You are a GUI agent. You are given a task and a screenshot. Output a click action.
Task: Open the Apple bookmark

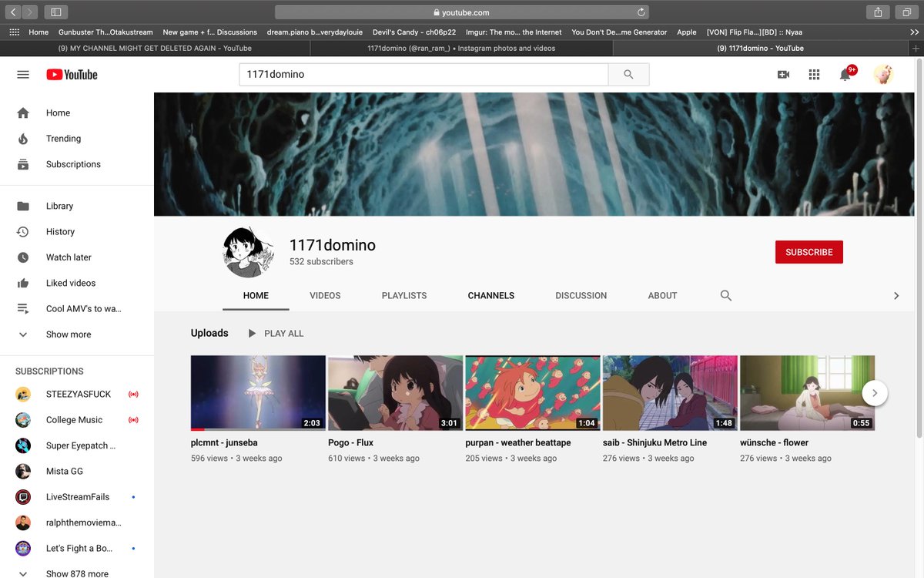pos(687,32)
